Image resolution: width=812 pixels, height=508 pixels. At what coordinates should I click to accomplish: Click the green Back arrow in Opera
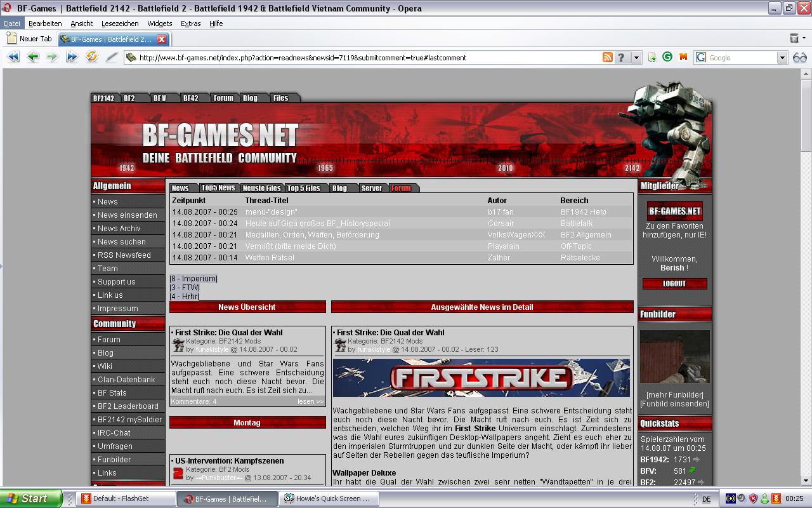pos(33,57)
